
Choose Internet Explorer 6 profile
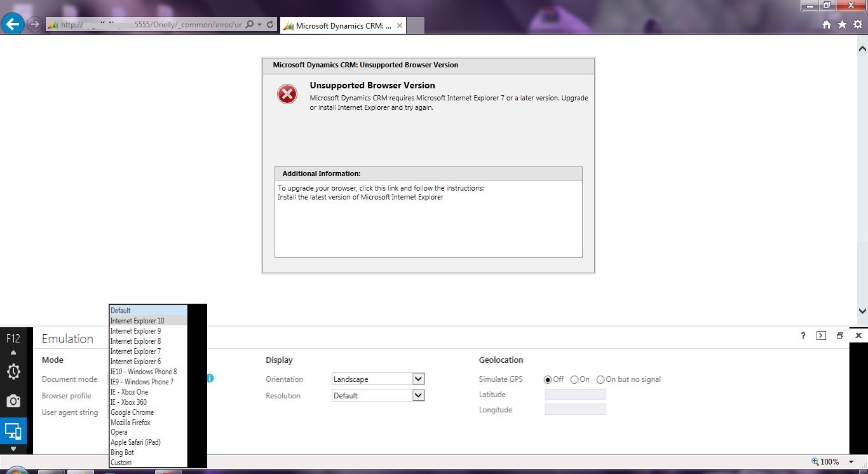[x=148, y=362]
